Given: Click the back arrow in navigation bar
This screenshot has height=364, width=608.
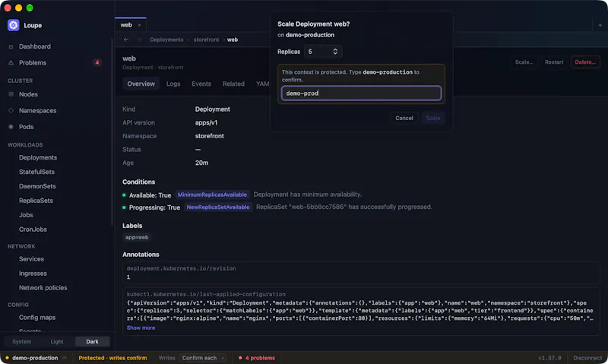Looking at the screenshot, I should pyautogui.click(x=126, y=40).
